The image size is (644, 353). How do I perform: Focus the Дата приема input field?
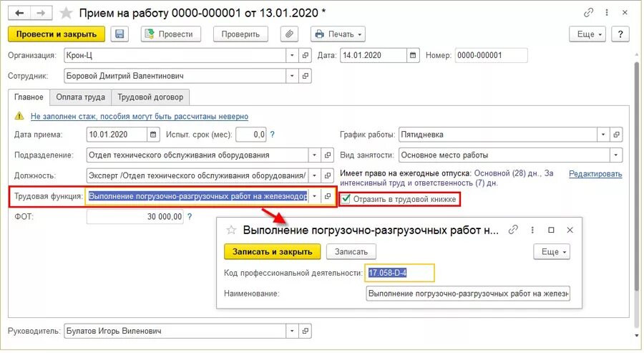coord(117,135)
